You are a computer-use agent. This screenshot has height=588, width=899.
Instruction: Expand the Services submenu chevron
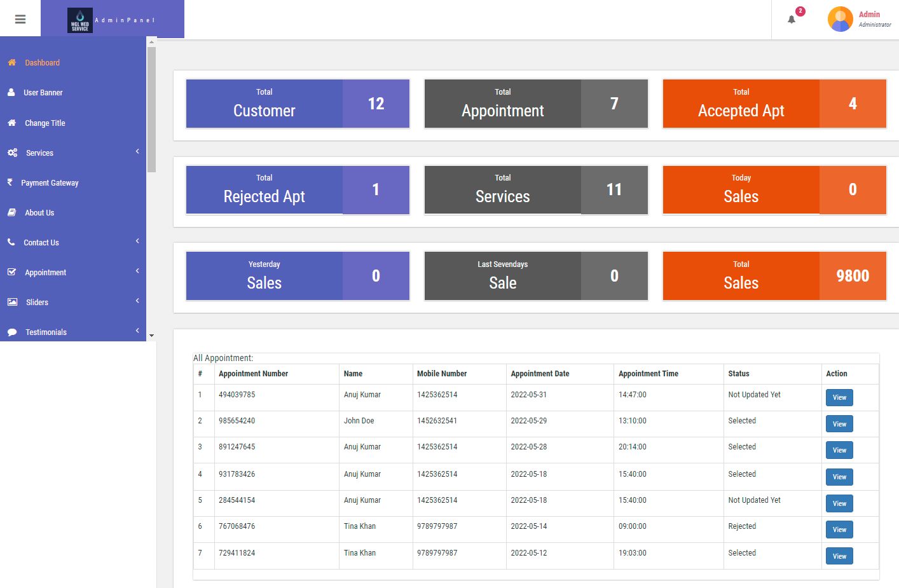click(137, 151)
